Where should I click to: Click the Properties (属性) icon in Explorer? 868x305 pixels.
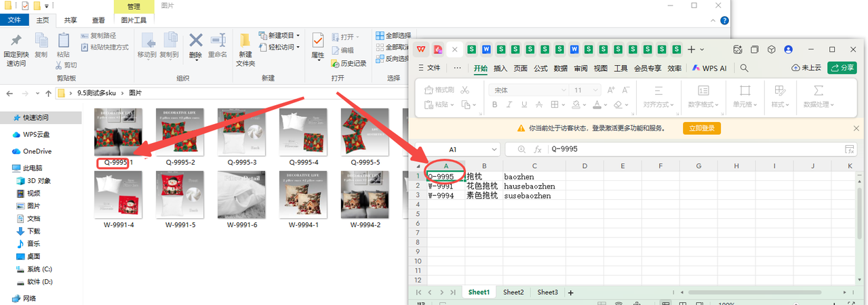point(318,41)
